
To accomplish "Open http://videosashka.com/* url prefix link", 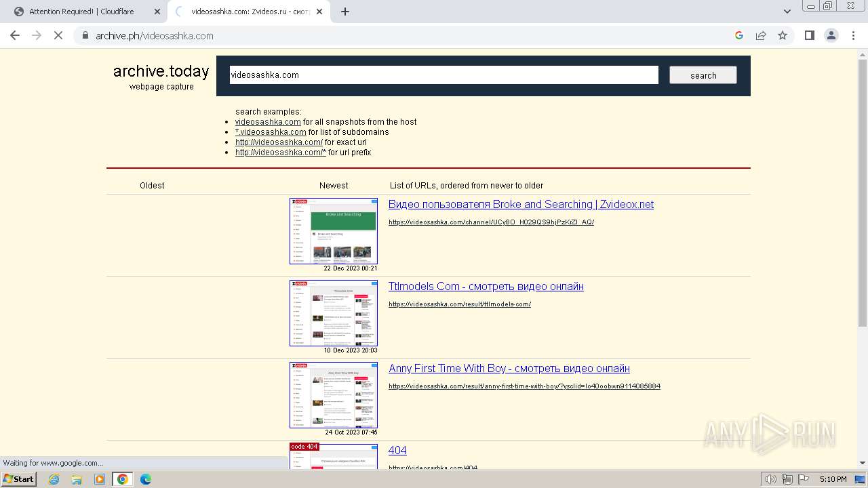I will pyautogui.click(x=281, y=152).
